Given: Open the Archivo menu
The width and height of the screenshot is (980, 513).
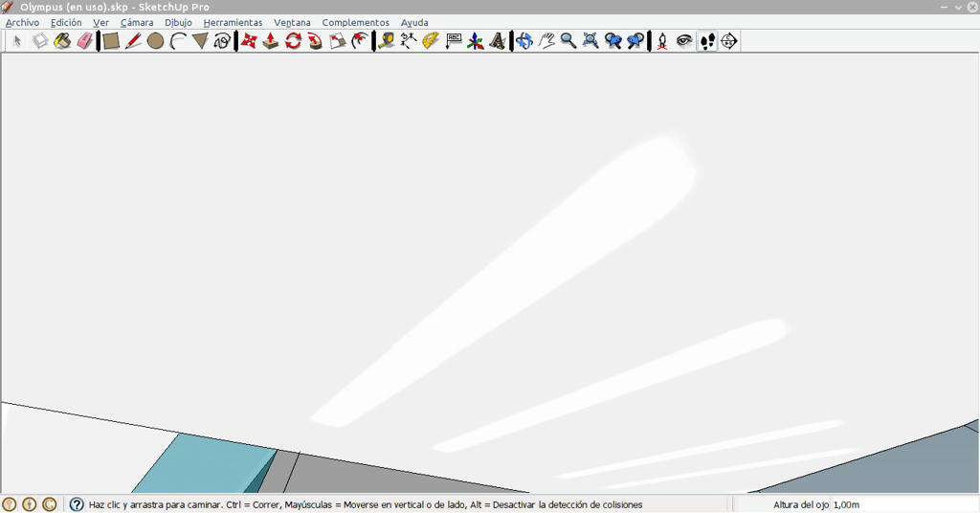Looking at the screenshot, I should pyautogui.click(x=23, y=23).
